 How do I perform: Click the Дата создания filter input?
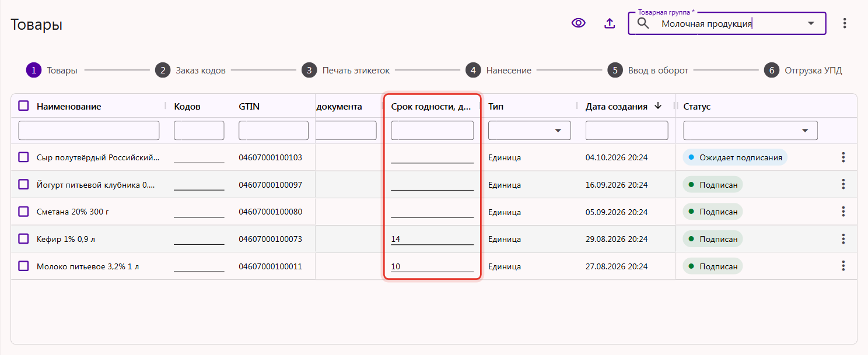627,131
